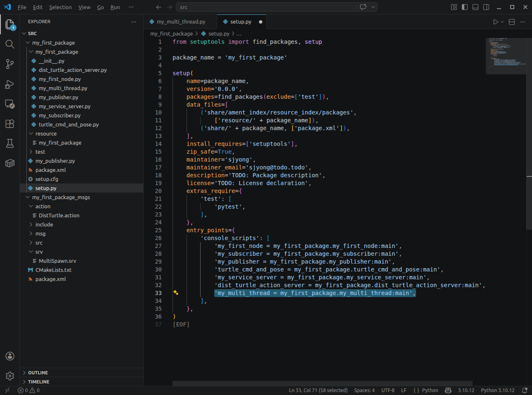The width and height of the screenshot is (532, 395).
Task: Go back with the left arrow
Action: coord(158,7)
